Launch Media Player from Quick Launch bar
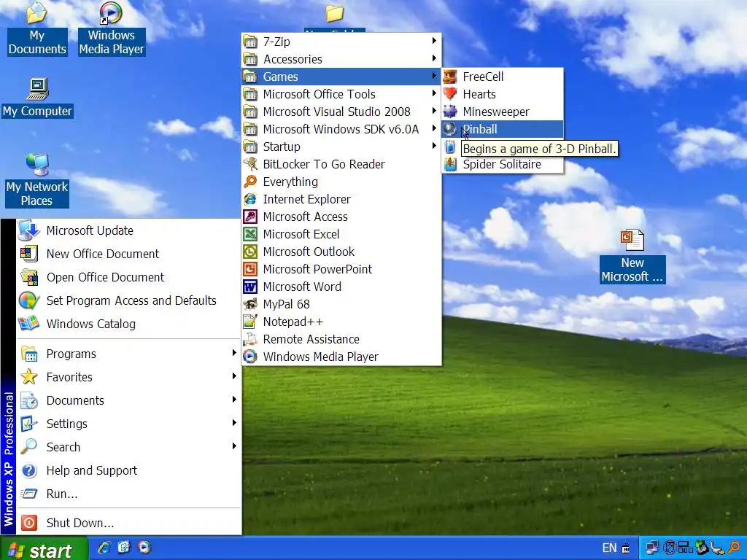Image resolution: width=747 pixels, height=560 pixels. pyautogui.click(x=144, y=548)
